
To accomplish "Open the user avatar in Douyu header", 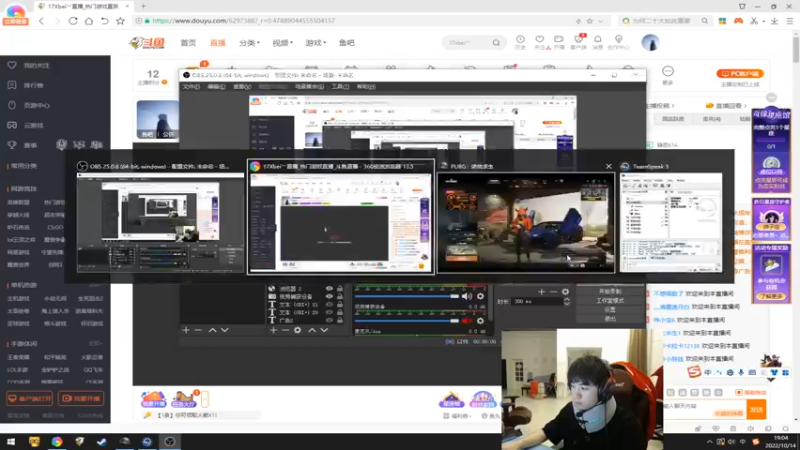I will click(651, 43).
